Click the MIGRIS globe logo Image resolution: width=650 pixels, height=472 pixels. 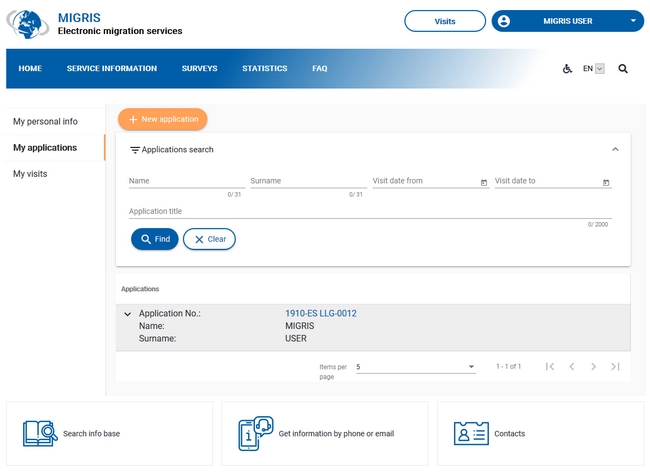pyautogui.click(x=28, y=24)
